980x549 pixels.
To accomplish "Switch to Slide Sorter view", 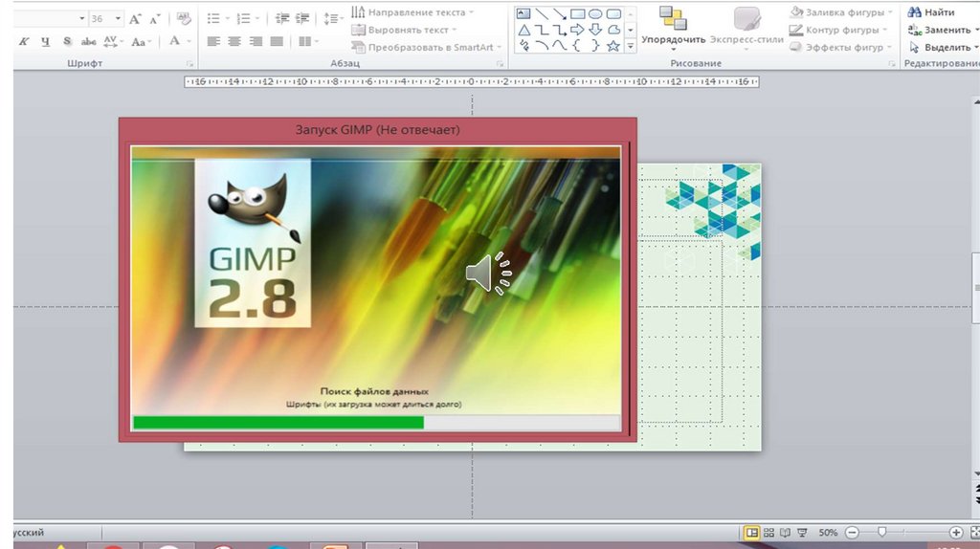I will tap(768, 532).
